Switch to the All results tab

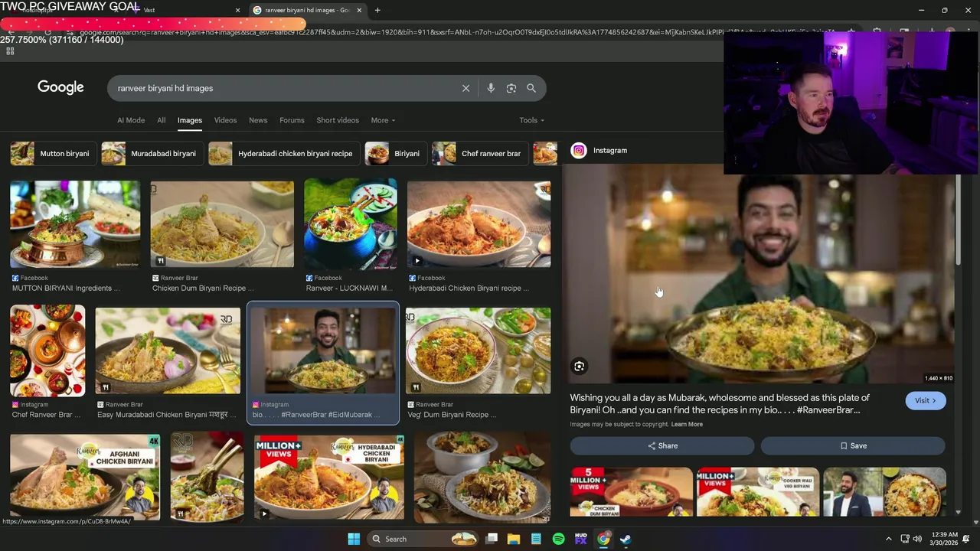click(x=162, y=120)
